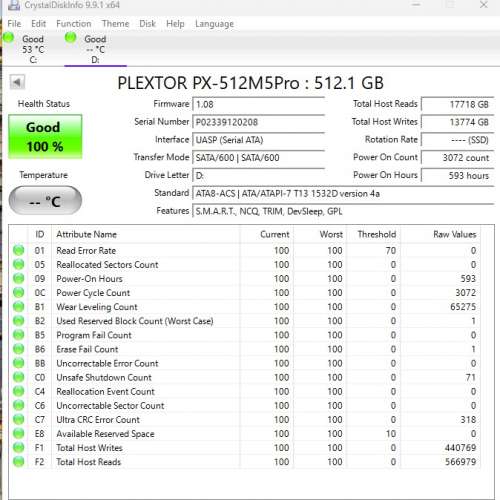Select the Reallocated Sectors Count row
The image size is (500, 500).
[245, 265]
